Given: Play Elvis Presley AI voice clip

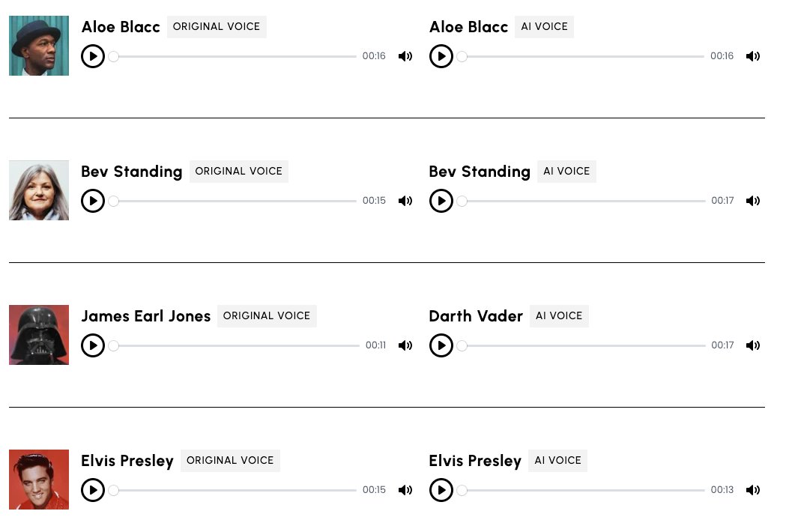Looking at the screenshot, I should point(441,490).
